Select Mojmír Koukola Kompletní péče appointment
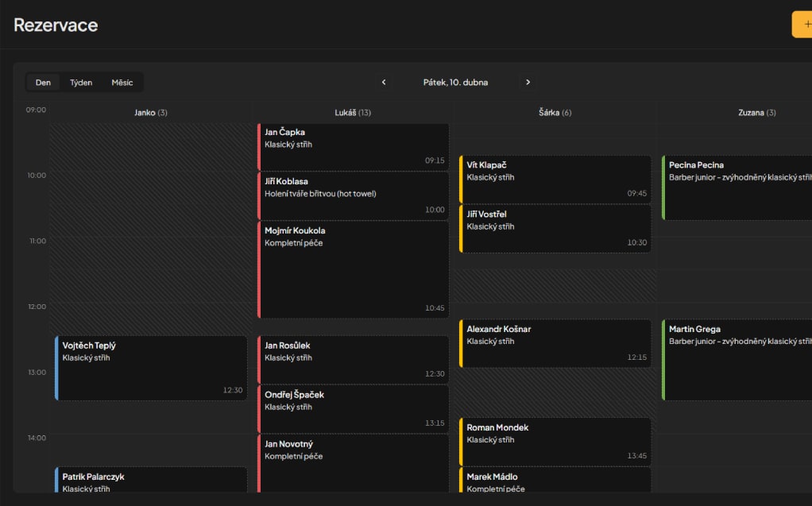Screen dimensions: 812x506 click(x=354, y=269)
